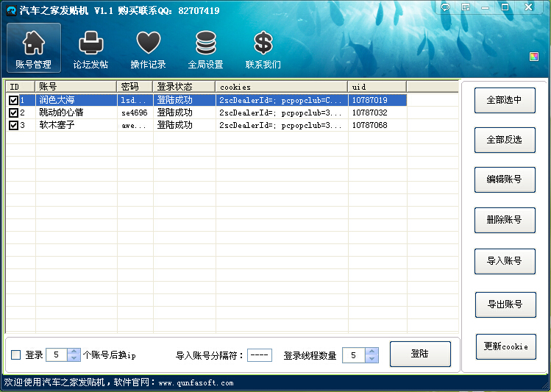Uncheck the checkbox for account 跳动的心情
Viewport: 551px width, 392px height.
[x=13, y=113]
